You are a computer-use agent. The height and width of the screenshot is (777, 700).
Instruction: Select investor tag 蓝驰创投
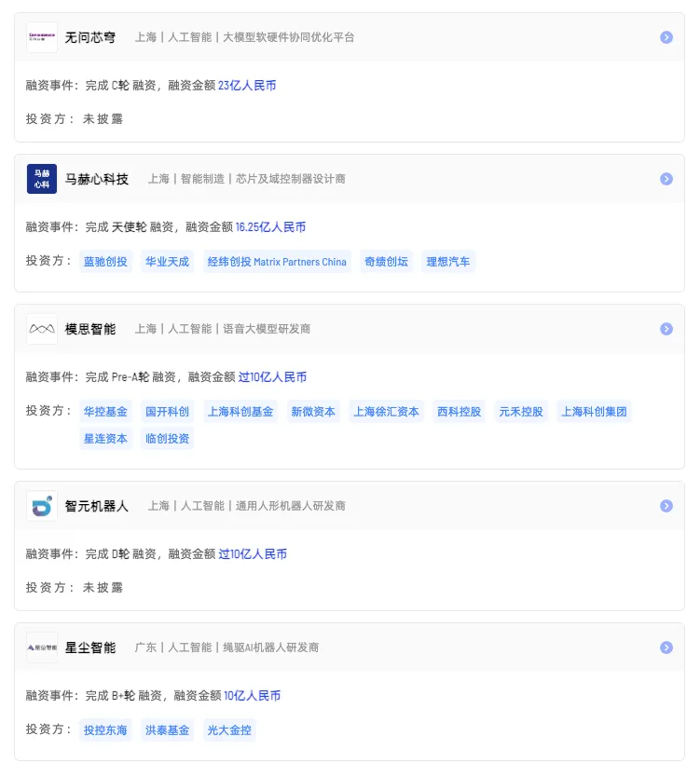pos(105,262)
